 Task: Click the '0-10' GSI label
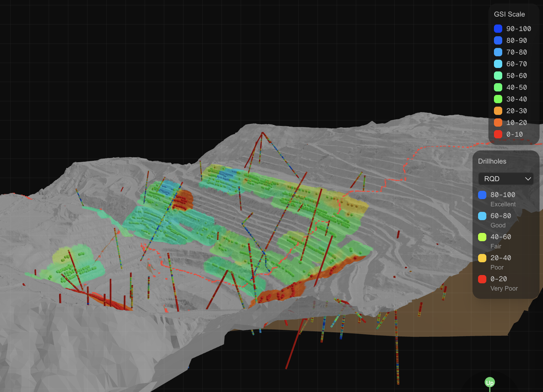(x=514, y=134)
